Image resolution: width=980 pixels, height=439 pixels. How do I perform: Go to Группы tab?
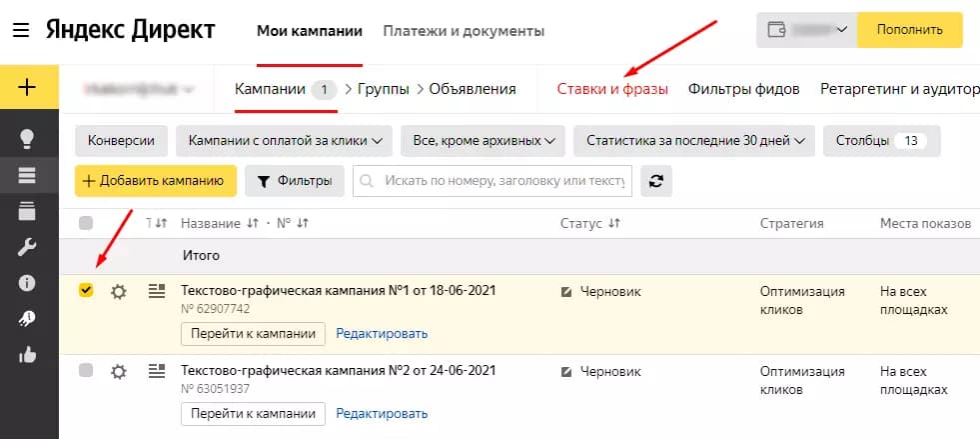click(x=384, y=89)
